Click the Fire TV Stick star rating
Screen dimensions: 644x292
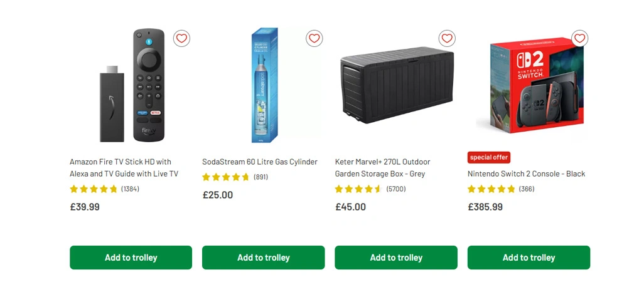coord(94,189)
